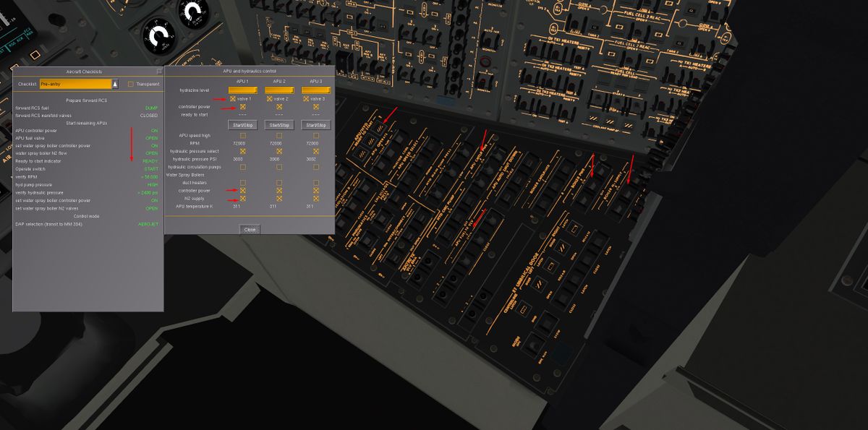The image size is (868, 430).
Task: Disable water spray boiler controller power for APU 3
Action: click(315, 191)
